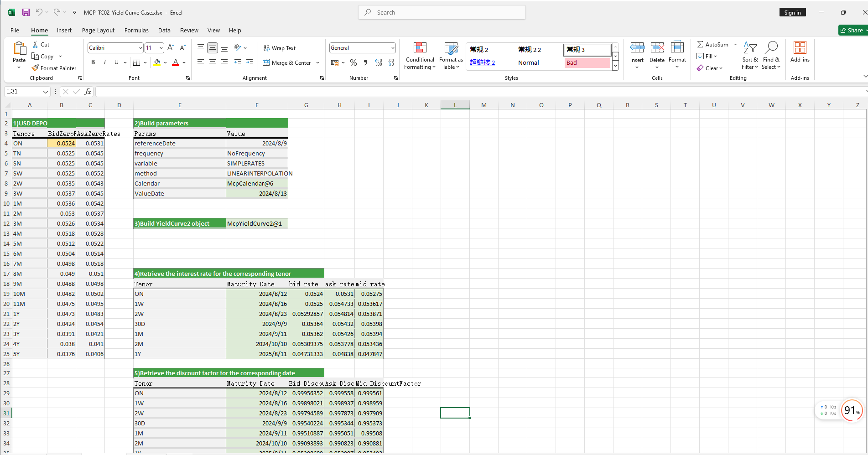
Task: Expand the cell Styles gallery
Action: (615, 66)
